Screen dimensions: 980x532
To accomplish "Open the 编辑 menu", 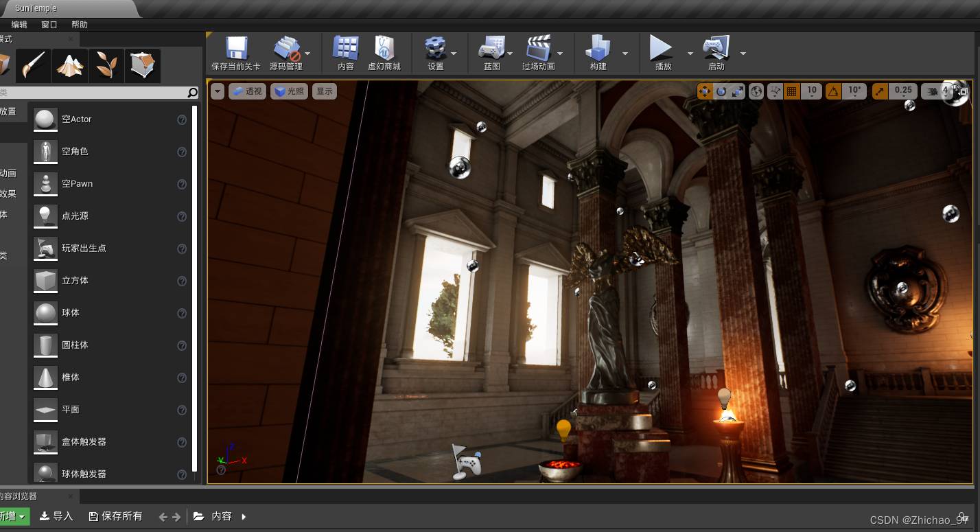I will (19, 25).
